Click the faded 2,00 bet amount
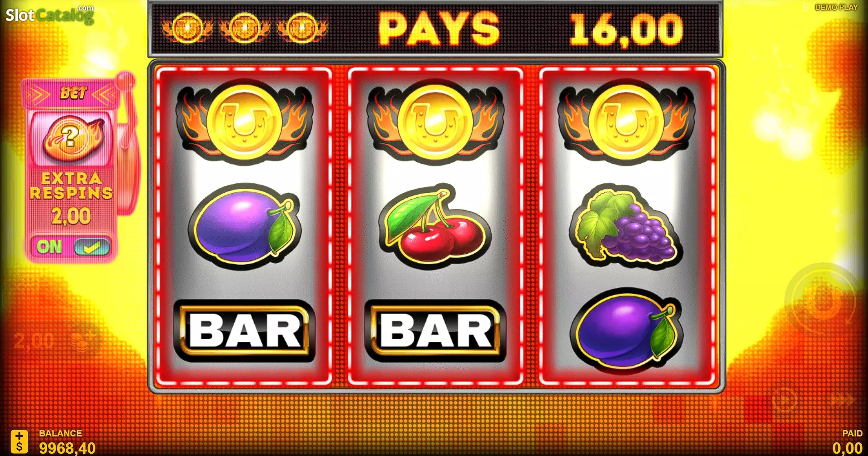 (x=34, y=341)
